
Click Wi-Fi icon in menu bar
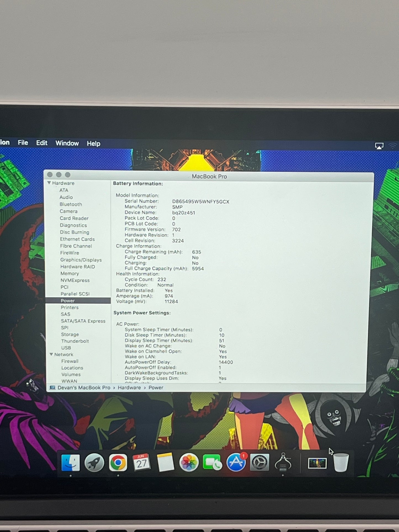393,146
